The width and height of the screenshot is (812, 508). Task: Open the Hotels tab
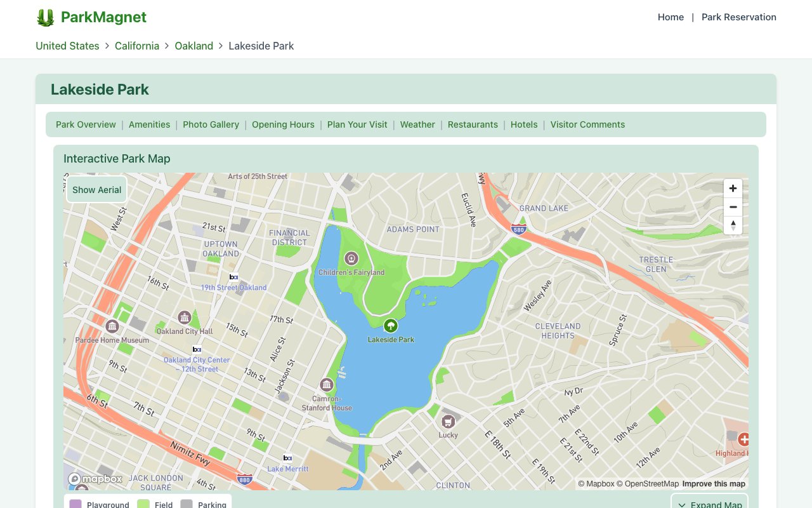click(524, 124)
